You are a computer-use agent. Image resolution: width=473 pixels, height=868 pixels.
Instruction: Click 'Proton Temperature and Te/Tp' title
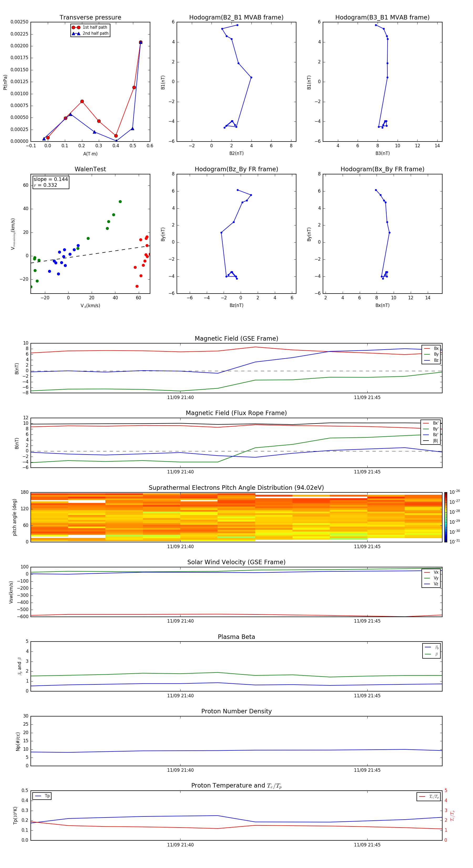click(236, 786)
